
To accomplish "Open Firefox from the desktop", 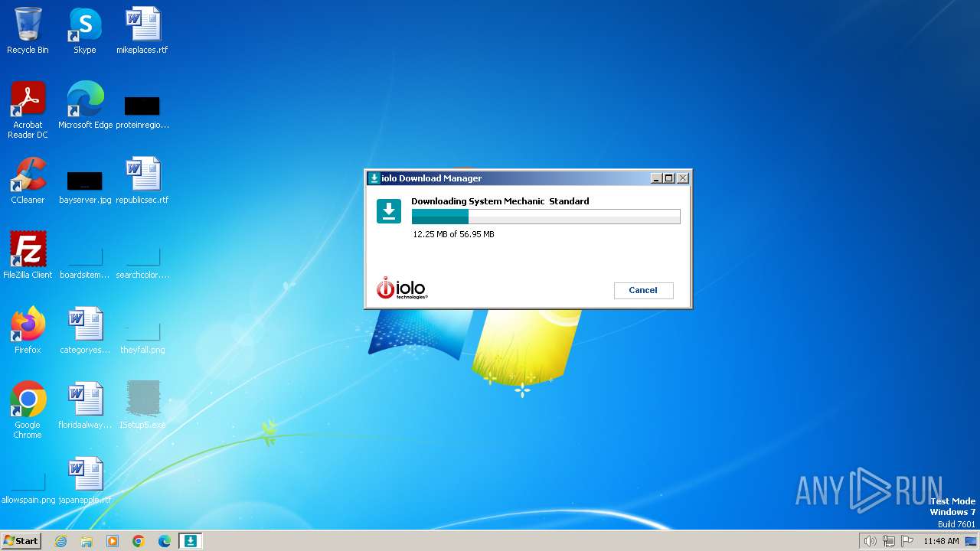I will tap(28, 330).
